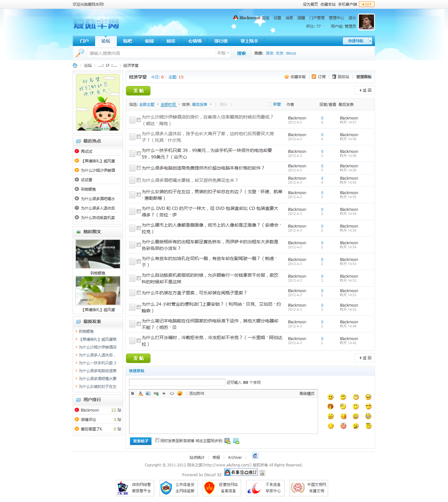Click the RSS 订阅 icon
Viewport: 448px width, 502px height.
(314, 77)
